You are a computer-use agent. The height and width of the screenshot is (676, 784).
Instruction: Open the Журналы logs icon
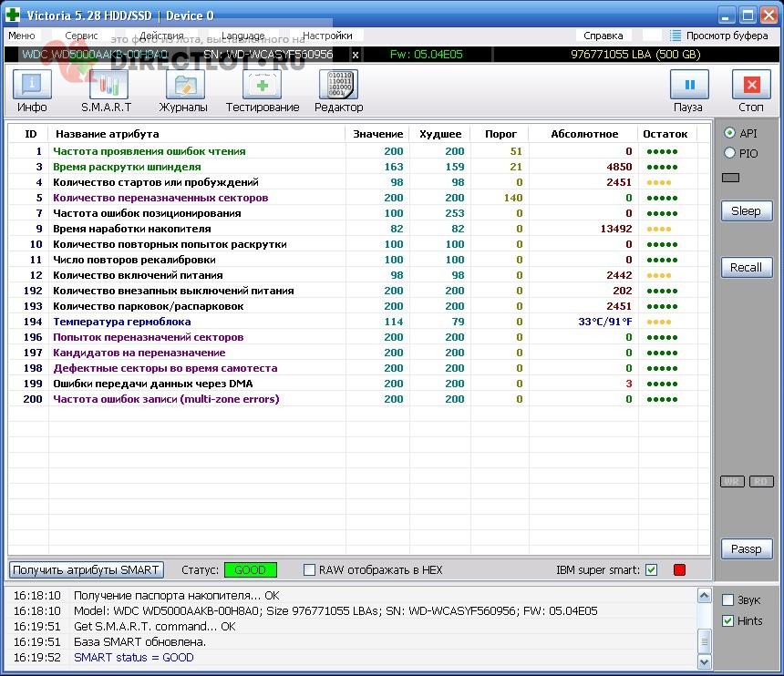185,85
